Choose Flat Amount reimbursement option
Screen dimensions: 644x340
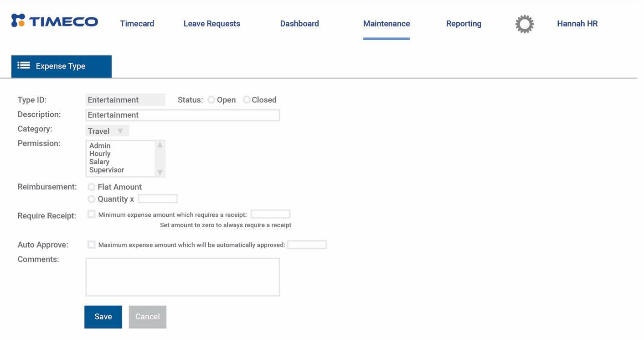pyautogui.click(x=91, y=186)
